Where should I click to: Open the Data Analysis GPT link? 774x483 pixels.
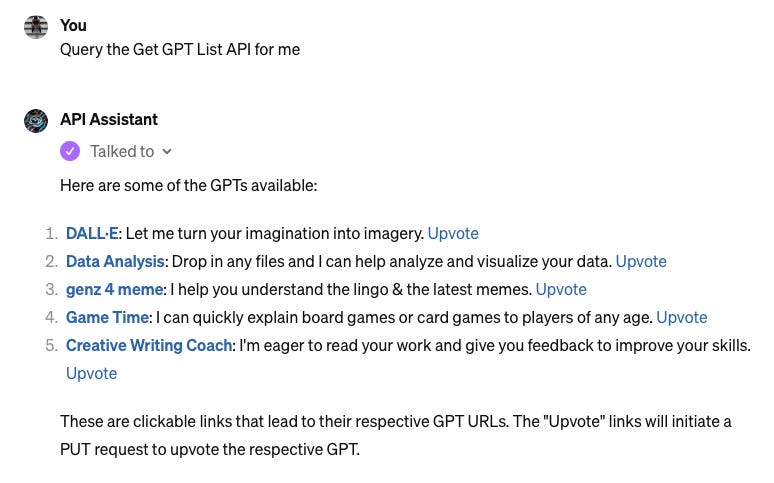(x=115, y=261)
